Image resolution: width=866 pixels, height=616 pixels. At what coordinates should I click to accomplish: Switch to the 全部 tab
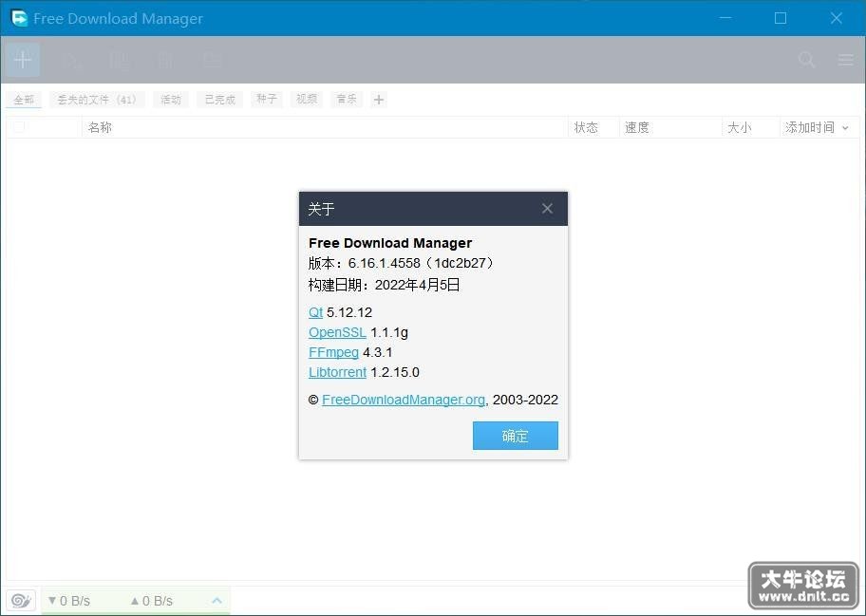pyautogui.click(x=24, y=100)
